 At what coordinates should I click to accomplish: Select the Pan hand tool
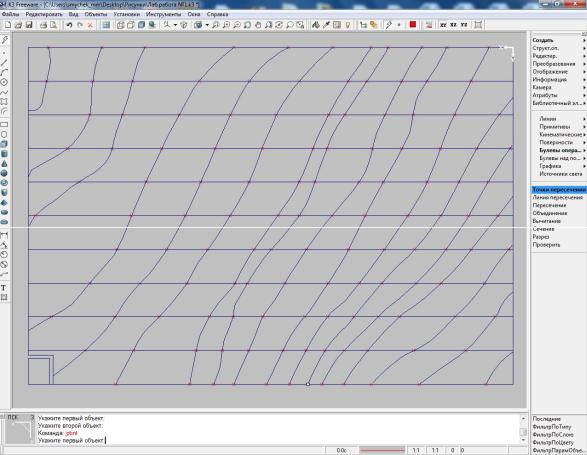pyautogui.click(x=258, y=25)
